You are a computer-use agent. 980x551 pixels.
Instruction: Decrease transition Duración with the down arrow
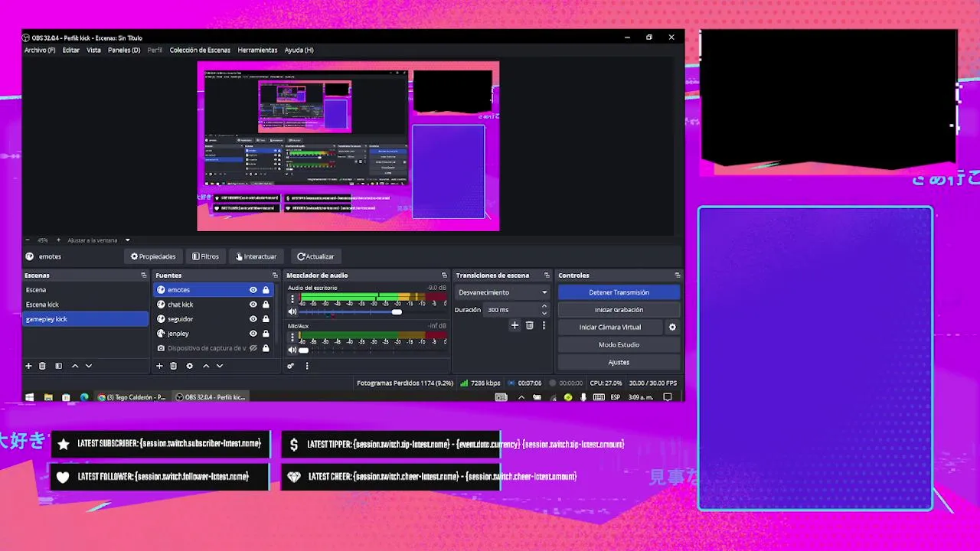tap(544, 313)
